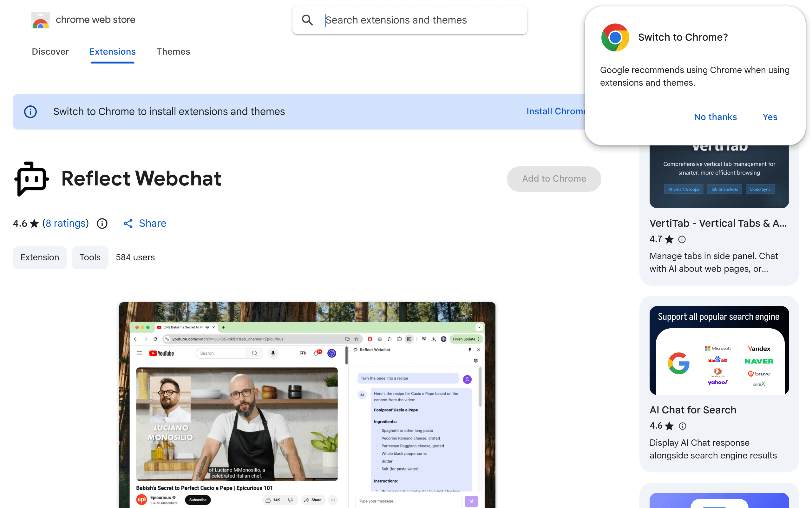
Task: Click the AI Chat for Search title
Action: pos(693,410)
